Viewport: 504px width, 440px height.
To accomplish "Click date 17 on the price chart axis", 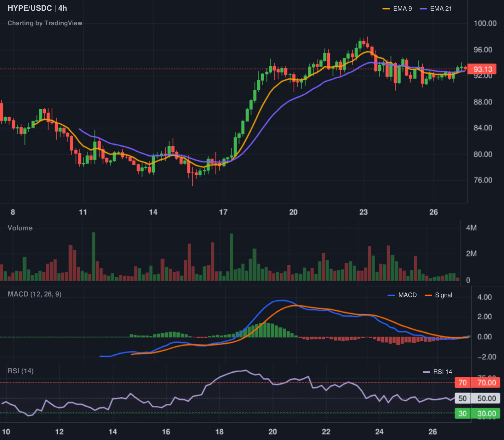I will coord(223,212).
